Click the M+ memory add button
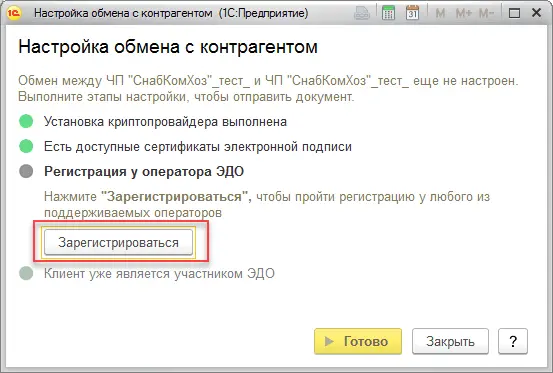The image size is (553, 373). (464, 13)
